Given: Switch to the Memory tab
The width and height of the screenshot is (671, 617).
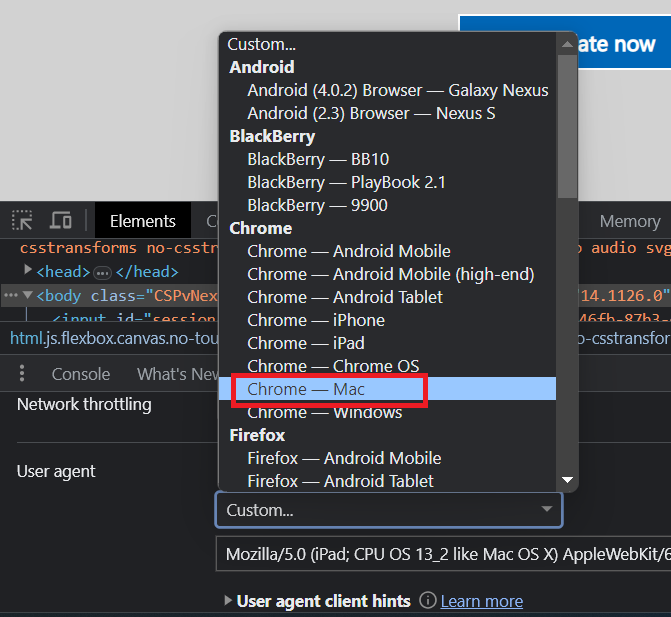Looking at the screenshot, I should [x=629, y=221].
